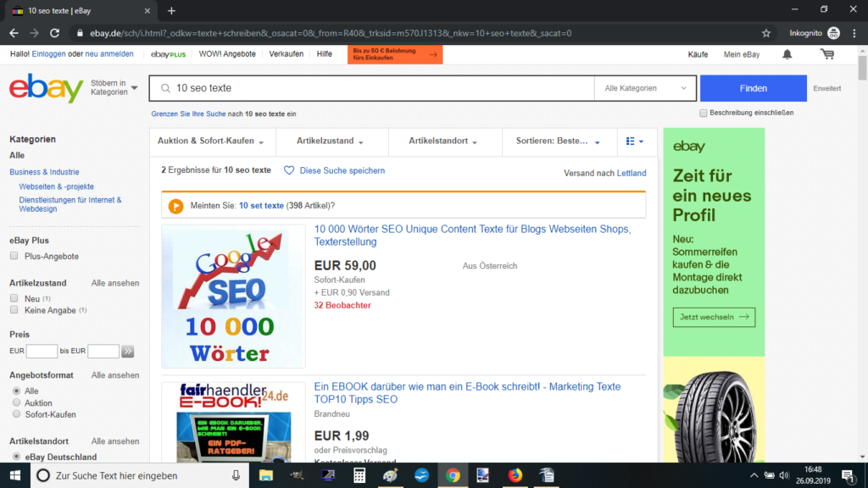Image resolution: width=868 pixels, height=488 pixels.
Task: Open Calculator from taskbar
Action: pyautogui.click(x=359, y=475)
